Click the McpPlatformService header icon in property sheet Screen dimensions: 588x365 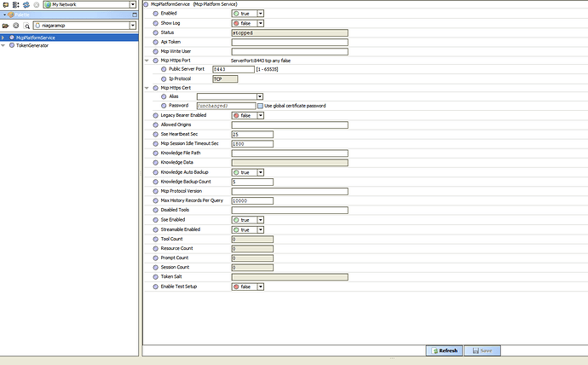click(147, 4)
